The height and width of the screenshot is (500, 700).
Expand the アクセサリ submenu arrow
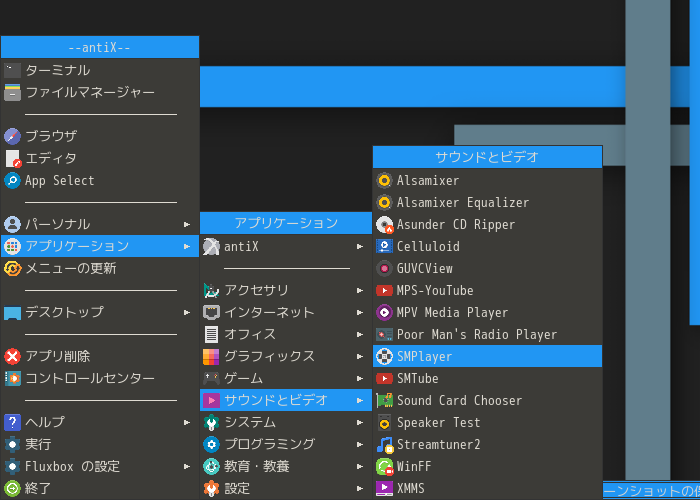pyautogui.click(x=360, y=291)
